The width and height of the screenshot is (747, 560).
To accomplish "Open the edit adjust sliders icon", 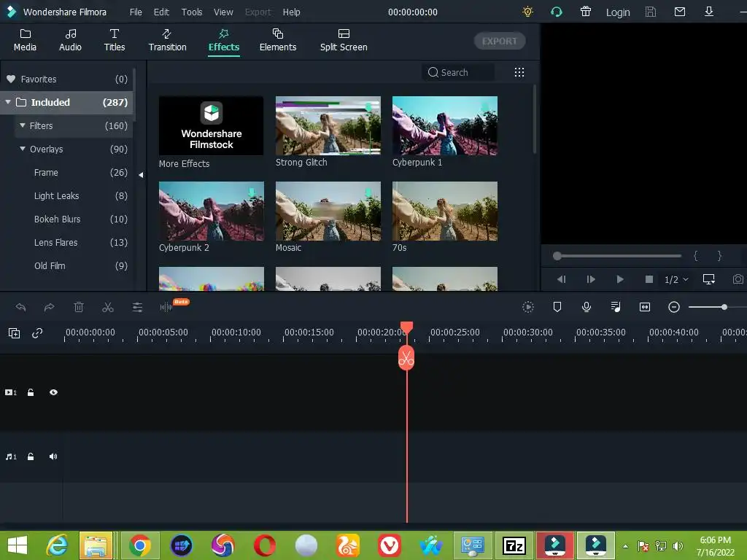I will click(x=137, y=307).
